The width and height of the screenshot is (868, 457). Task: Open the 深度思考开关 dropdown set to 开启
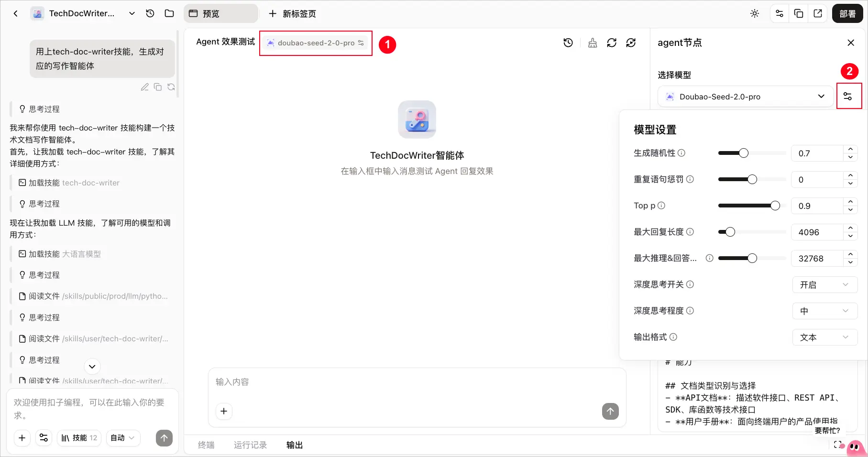[x=825, y=285]
